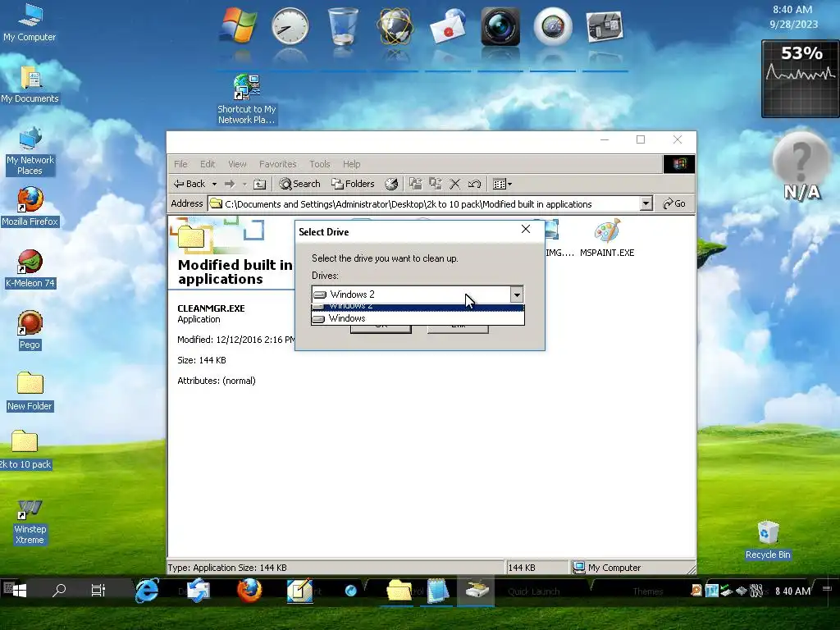Open the Back history dropdown arrow
Viewport: 840px width, 630px height.
[214, 184]
